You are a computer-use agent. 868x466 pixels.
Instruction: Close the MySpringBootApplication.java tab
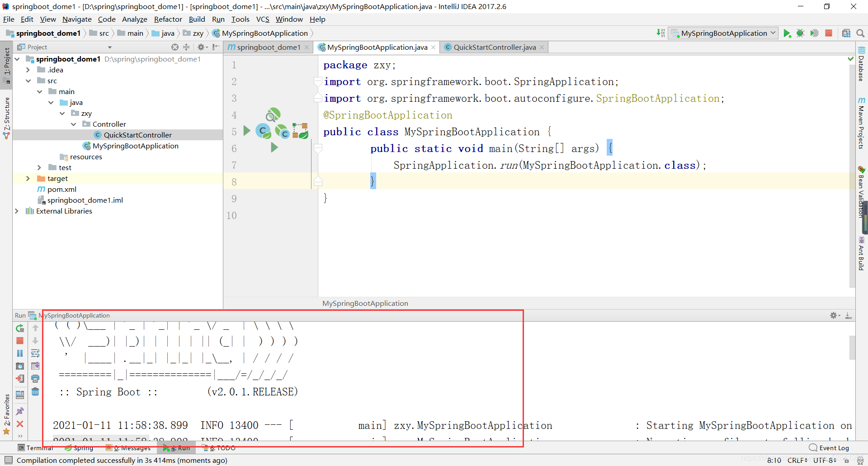(x=433, y=47)
